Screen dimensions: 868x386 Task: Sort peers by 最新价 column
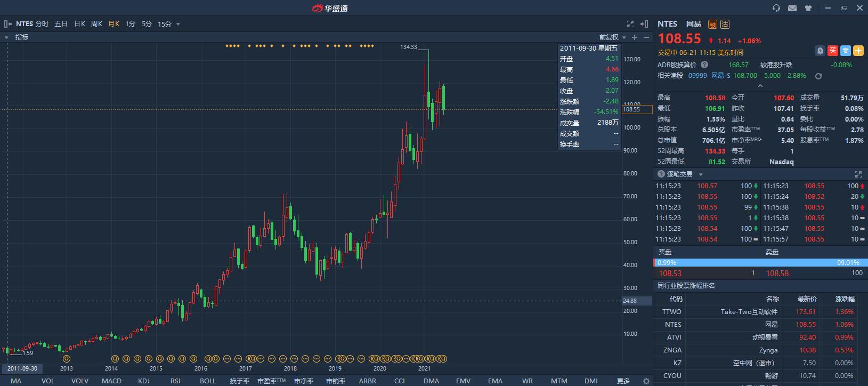pyautogui.click(x=807, y=299)
